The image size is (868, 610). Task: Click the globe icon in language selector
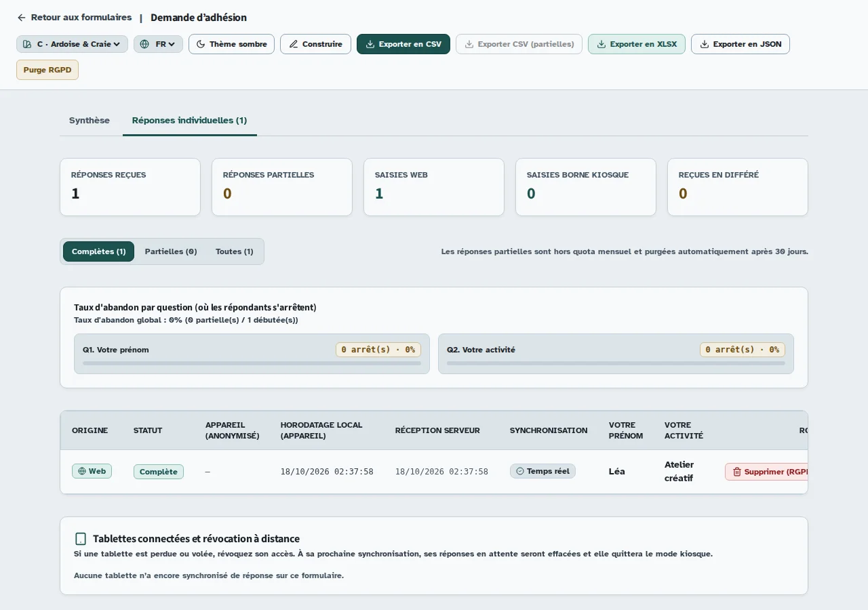(144, 44)
